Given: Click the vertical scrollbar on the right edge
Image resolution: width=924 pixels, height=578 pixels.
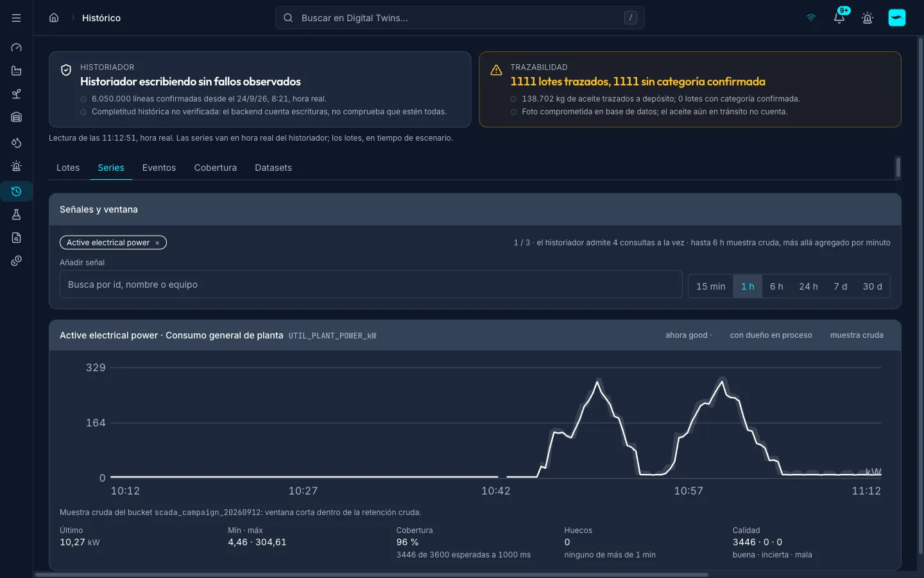Looking at the screenshot, I should point(920,295).
